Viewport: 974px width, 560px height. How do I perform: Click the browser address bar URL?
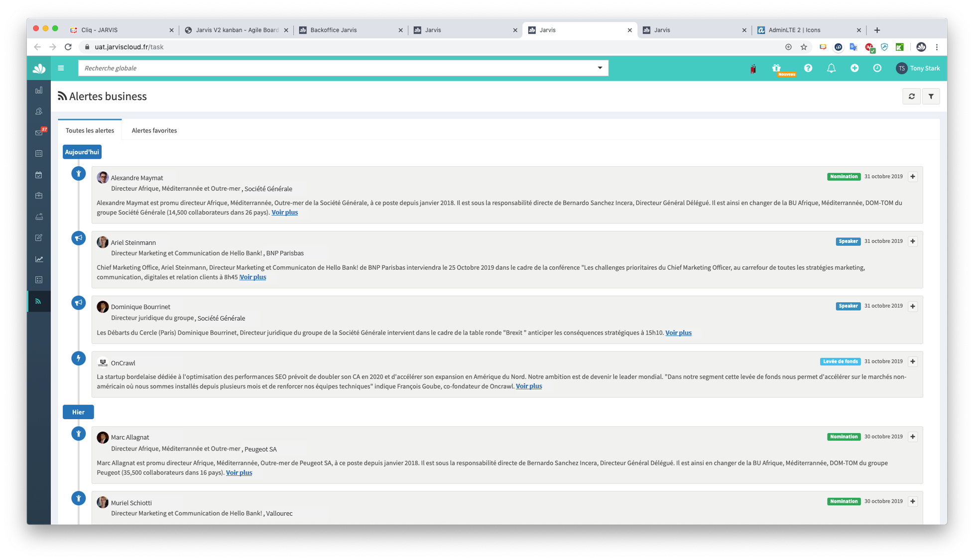pyautogui.click(x=129, y=47)
